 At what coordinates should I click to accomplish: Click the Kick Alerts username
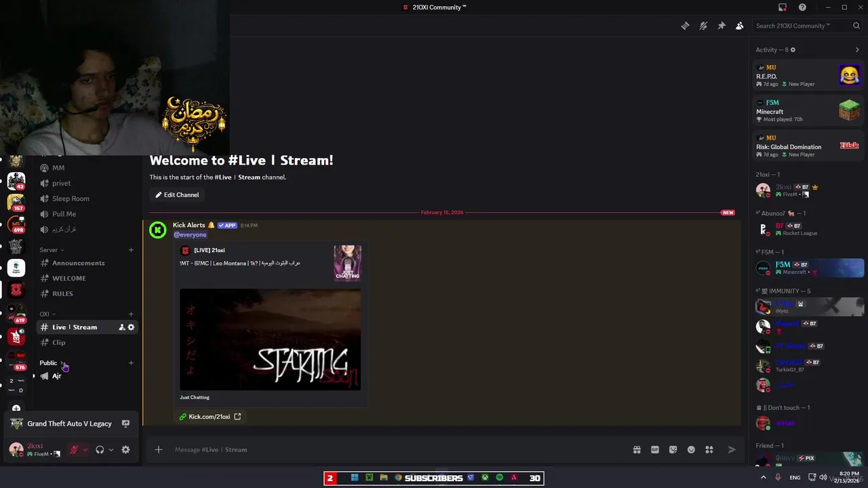click(189, 225)
